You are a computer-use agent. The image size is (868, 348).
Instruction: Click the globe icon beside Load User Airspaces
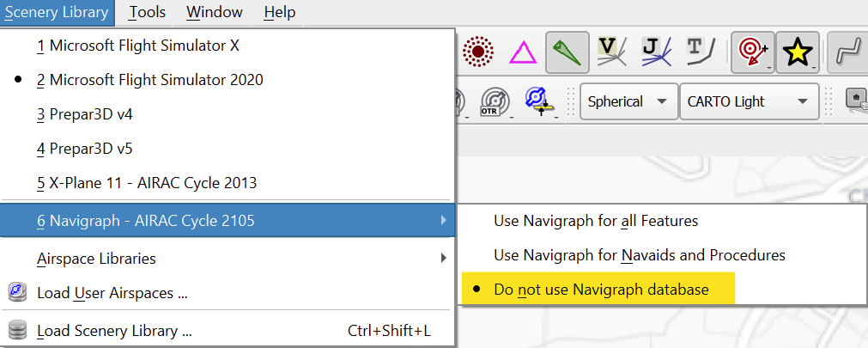click(18, 292)
